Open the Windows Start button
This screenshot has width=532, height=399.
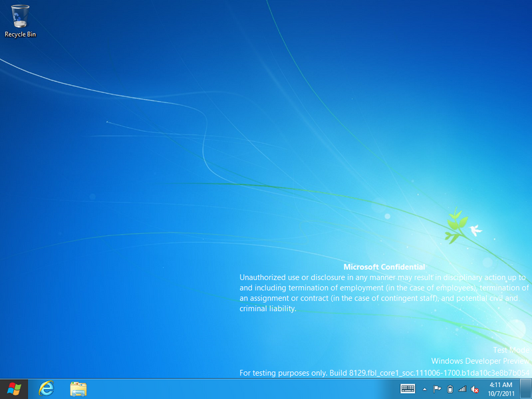point(14,389)
